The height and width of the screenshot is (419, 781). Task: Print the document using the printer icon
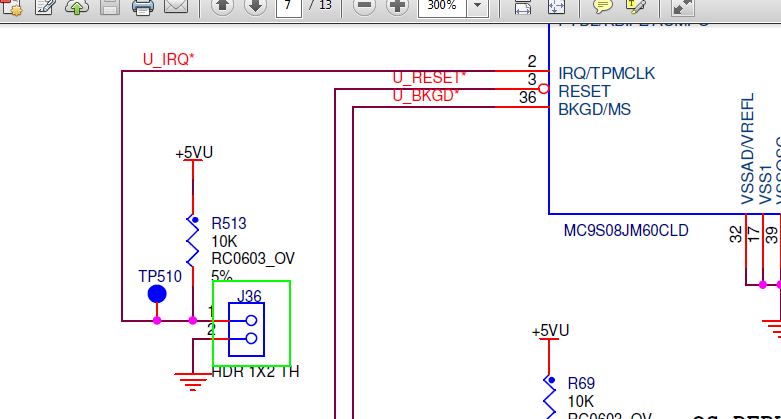pyautogui.click(x=142, y=7)
